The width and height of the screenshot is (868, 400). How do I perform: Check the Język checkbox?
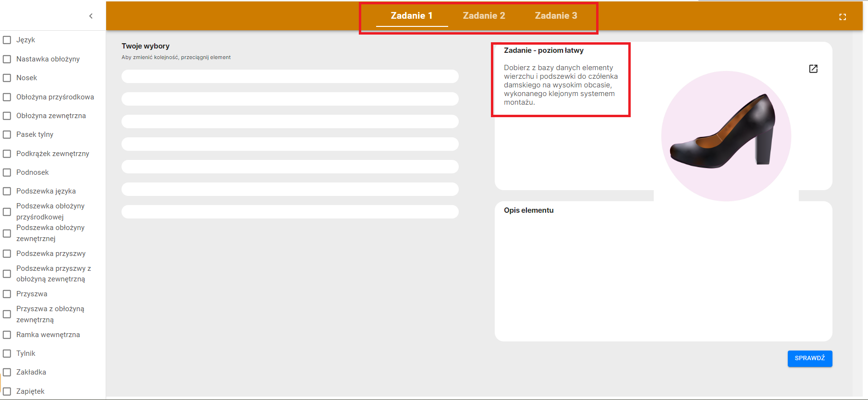pyautogui.click(x=7, y=40)
